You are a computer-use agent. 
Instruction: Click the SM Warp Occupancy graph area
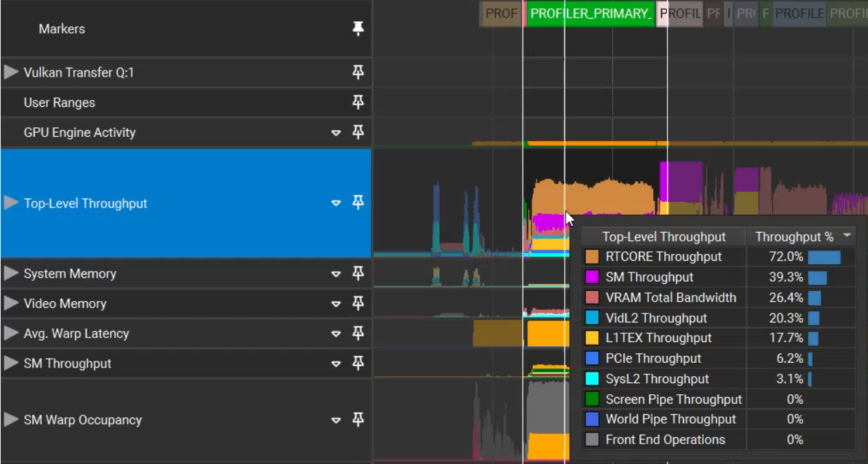(479, 421)
